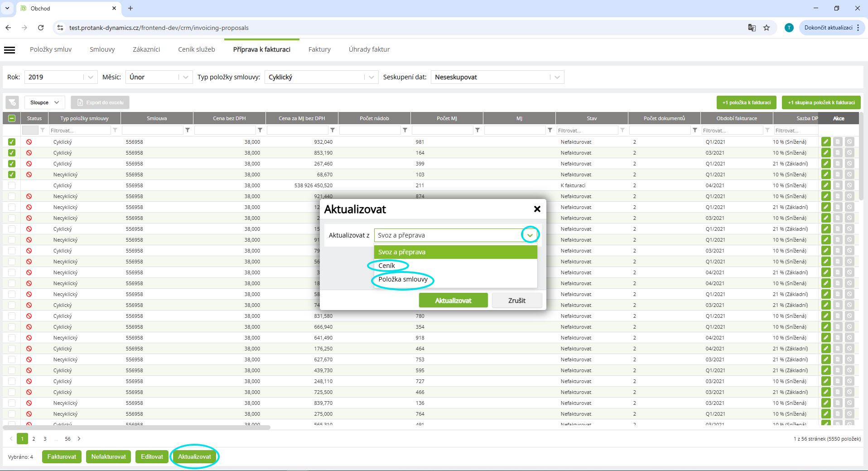Click grey block icon for row 68,670
The width and height of the screenshot is (868, 471).
(849, 175)
